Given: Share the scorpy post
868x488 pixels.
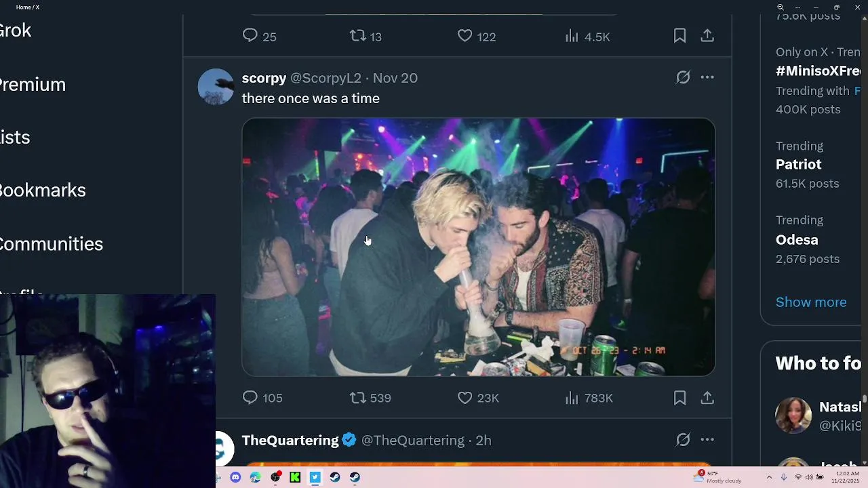Looking at the screenshot, I should 707,398.
